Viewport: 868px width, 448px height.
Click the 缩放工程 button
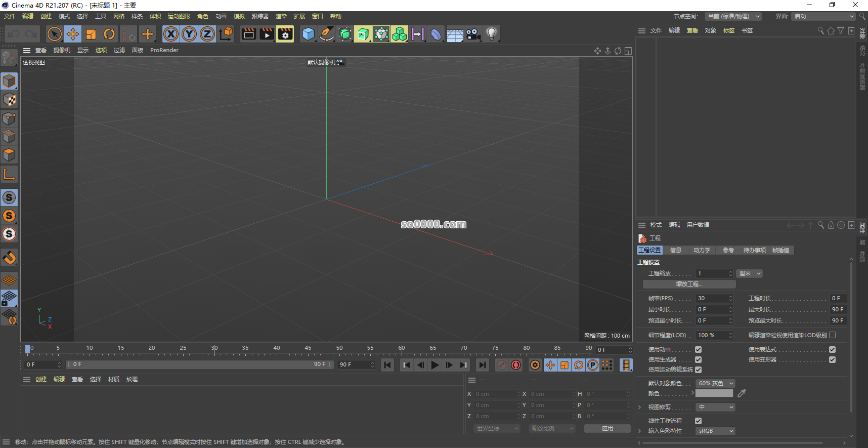(x=689, y=284)
